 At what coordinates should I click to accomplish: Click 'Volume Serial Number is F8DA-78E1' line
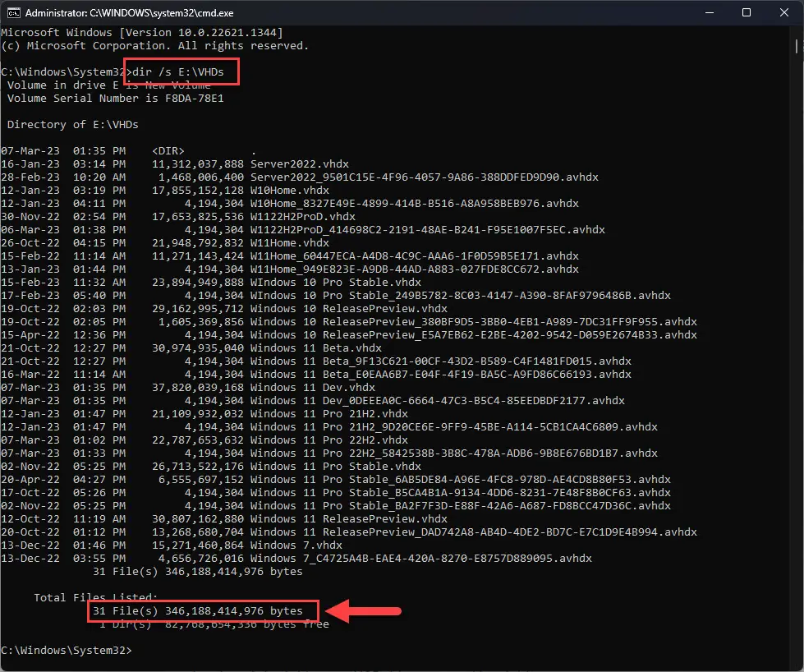coord(115,98)
